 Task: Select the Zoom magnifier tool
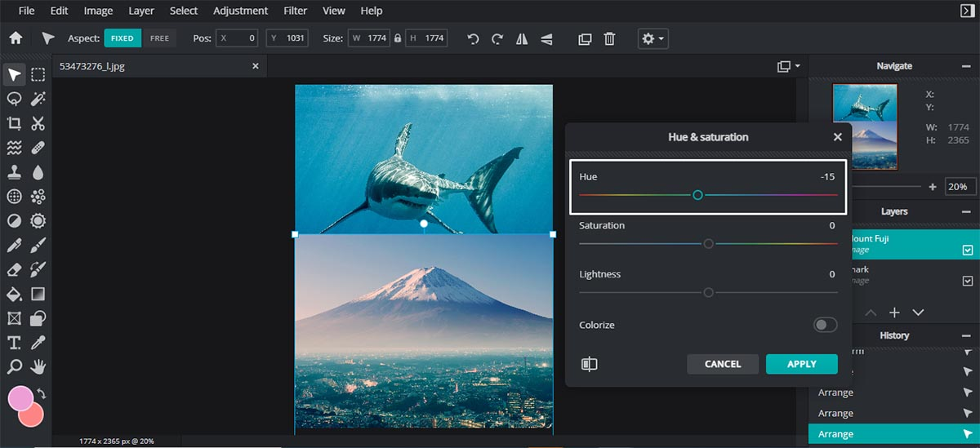tap(14, 366)
